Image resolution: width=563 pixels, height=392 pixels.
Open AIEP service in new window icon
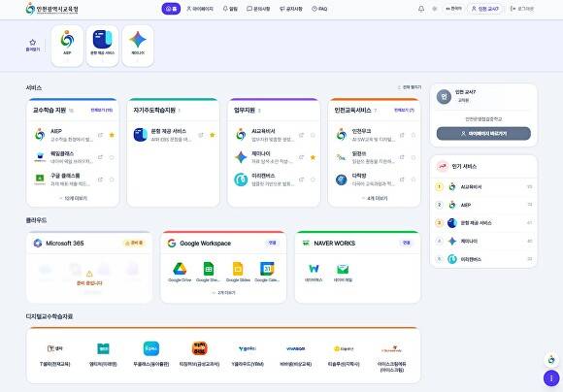101,135
